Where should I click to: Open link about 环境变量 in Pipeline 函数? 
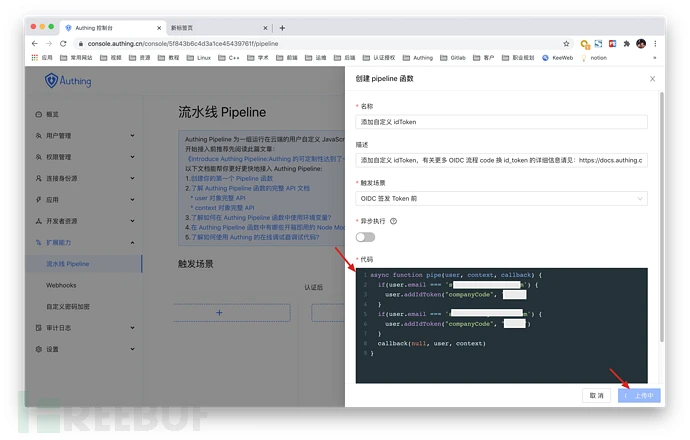click(261, 217)
